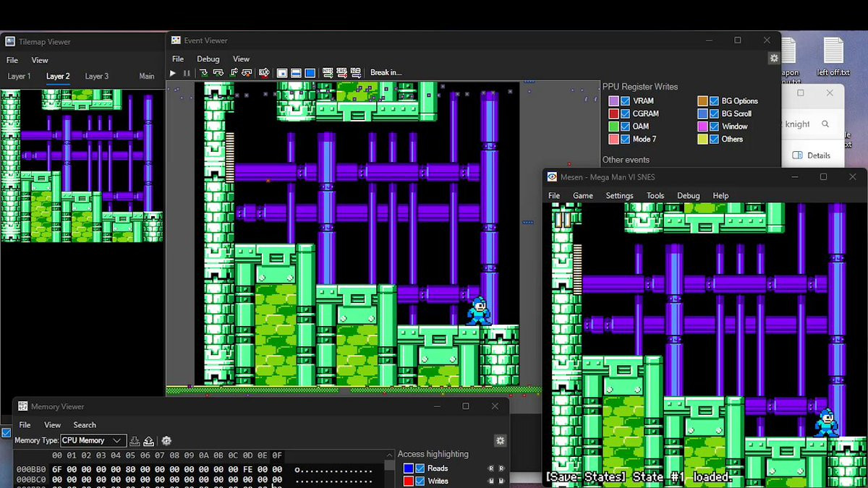Click the Run to IRQ icon
Image resolution: width=868 pixels, height=488 pixels.
(341, 73)
